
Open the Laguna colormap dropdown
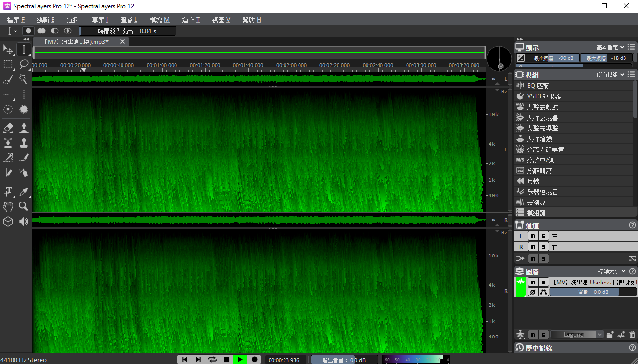577,335
